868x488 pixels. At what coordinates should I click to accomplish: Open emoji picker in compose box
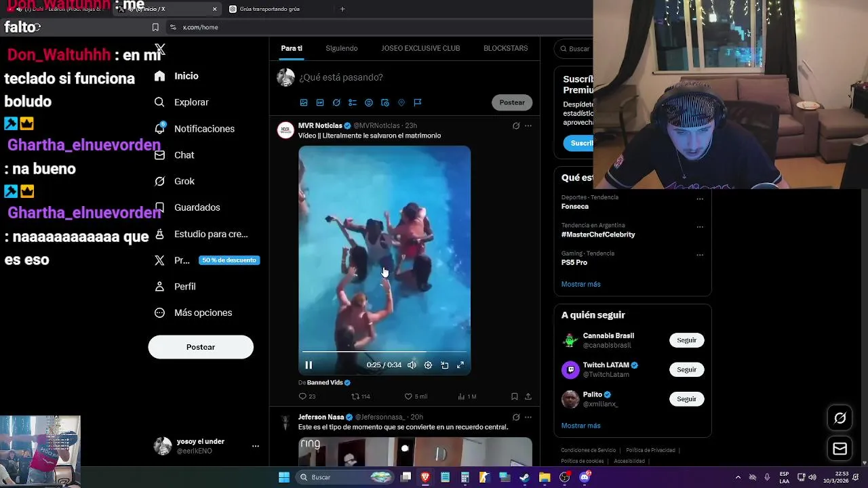369,102
